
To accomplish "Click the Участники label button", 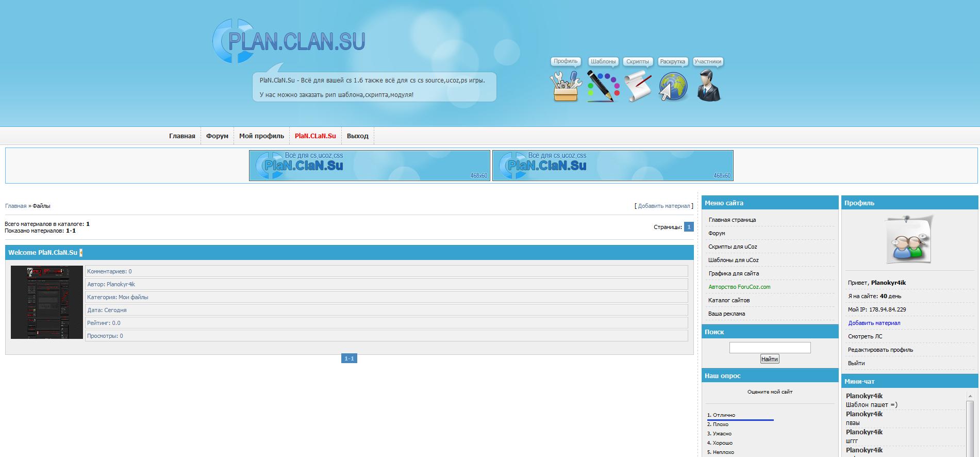I will coord(708,61).
